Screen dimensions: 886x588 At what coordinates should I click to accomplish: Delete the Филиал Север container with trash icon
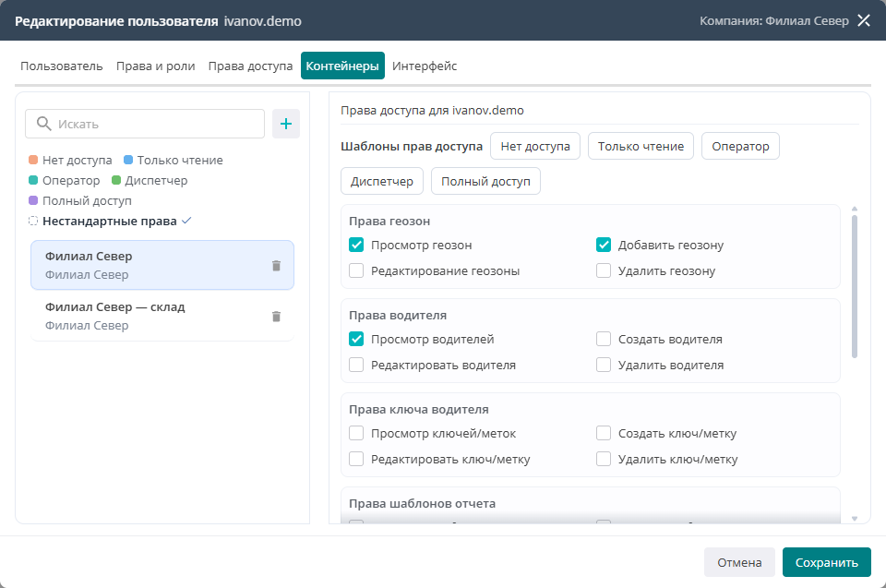click(x=276, y=266)
